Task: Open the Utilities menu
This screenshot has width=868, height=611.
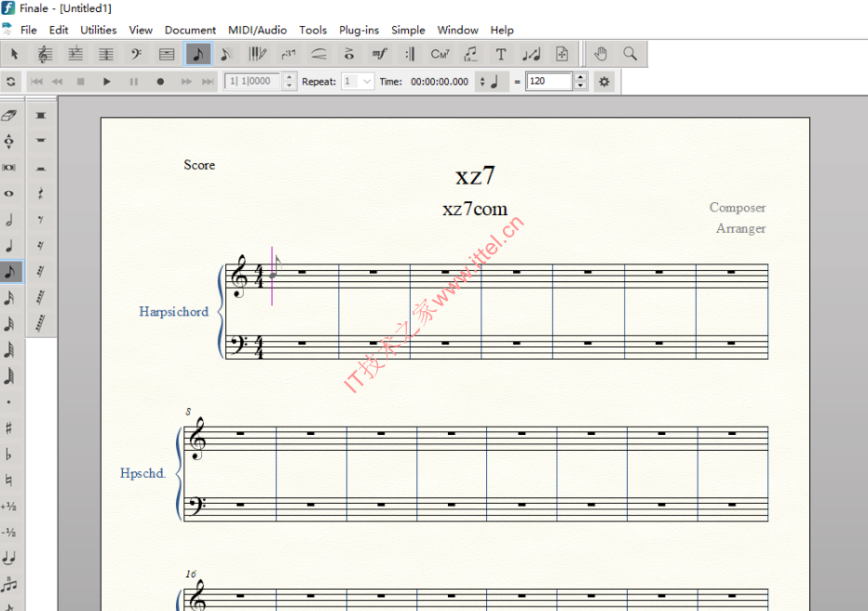Action: [x=99, y=30]
